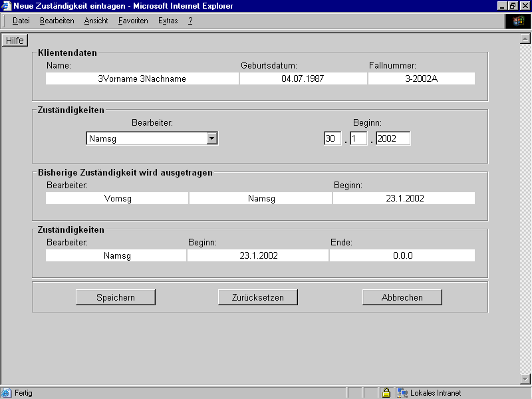Open the Favoriten menu
Screen dimensions: 532x399
[x=133, y=21]
